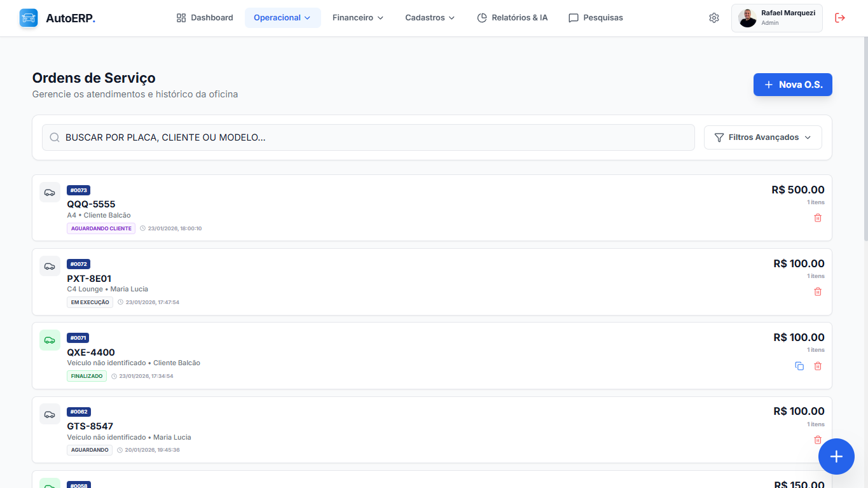
Task: Open the Cadastros menu
Action: pos(430,18)
